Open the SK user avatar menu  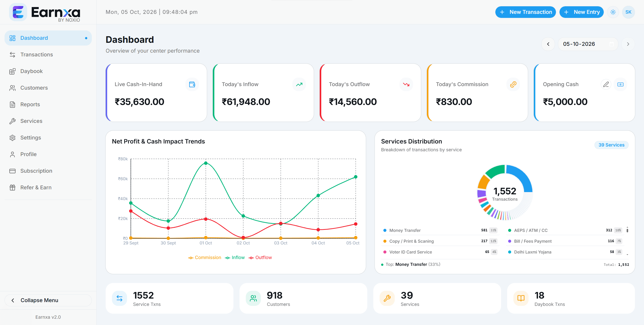coord(628,12)
